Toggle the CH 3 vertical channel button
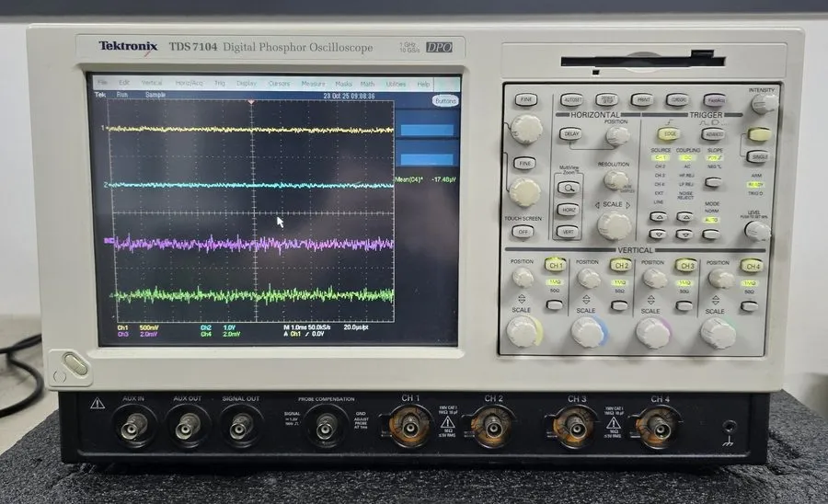This screenshot has width=828, height=504. click(687, 266)
